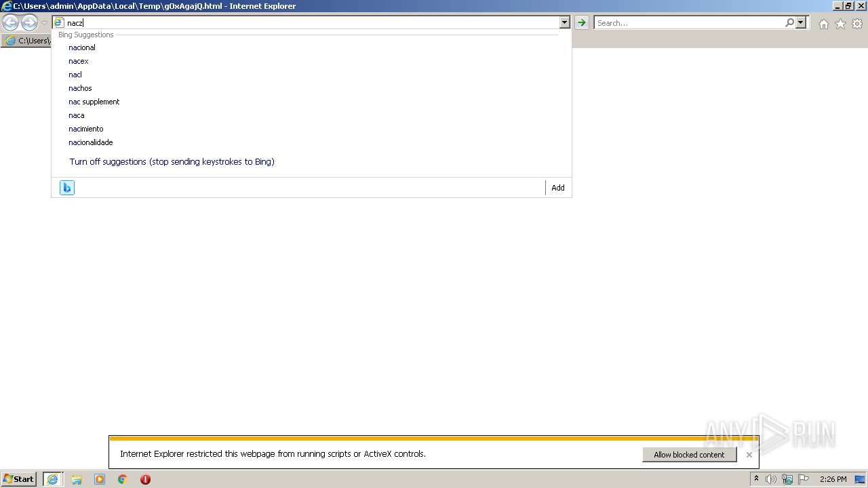
Task: Dismiss the restricted content notification bar
Action: pos(749,455)
